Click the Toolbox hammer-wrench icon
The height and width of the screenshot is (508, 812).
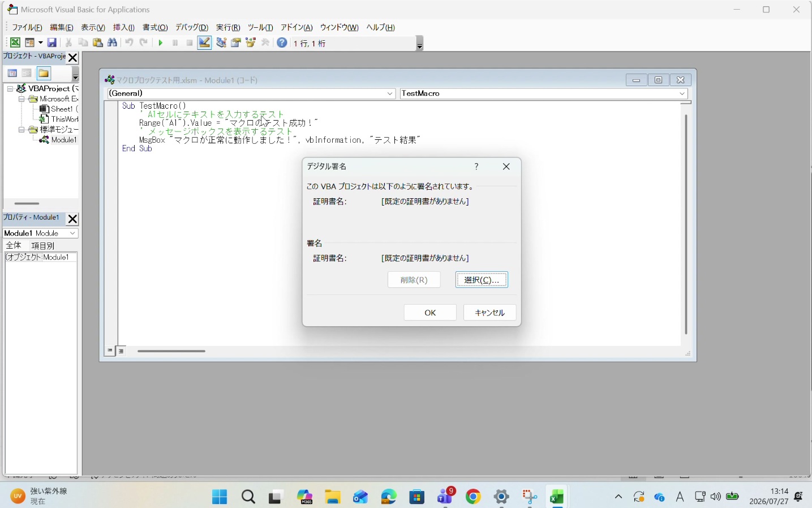pyautogui.click(x=265, y=42)
